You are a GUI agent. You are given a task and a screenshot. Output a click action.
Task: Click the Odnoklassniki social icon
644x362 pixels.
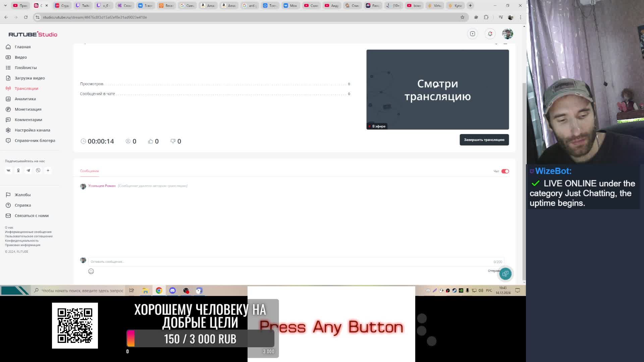[18, 170]
